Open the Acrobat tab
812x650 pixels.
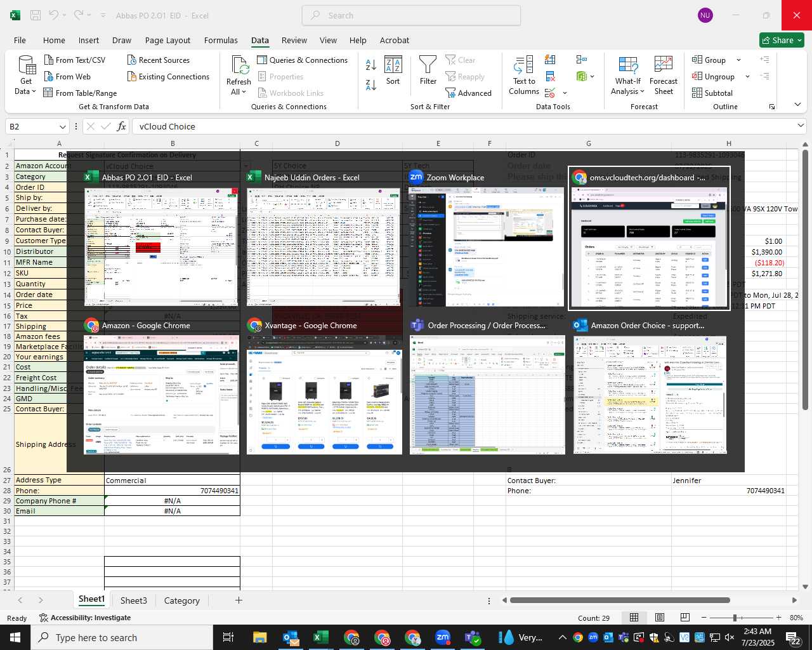[395, 40]
